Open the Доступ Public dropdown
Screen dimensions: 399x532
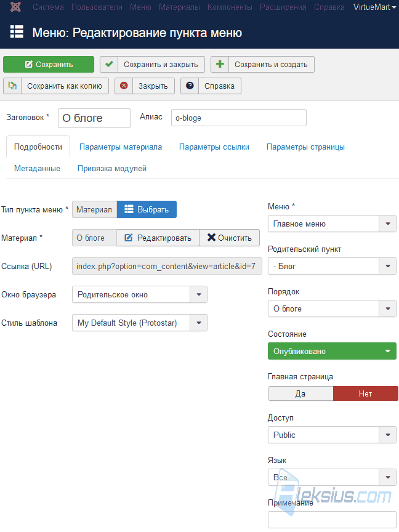click(332, 435)
